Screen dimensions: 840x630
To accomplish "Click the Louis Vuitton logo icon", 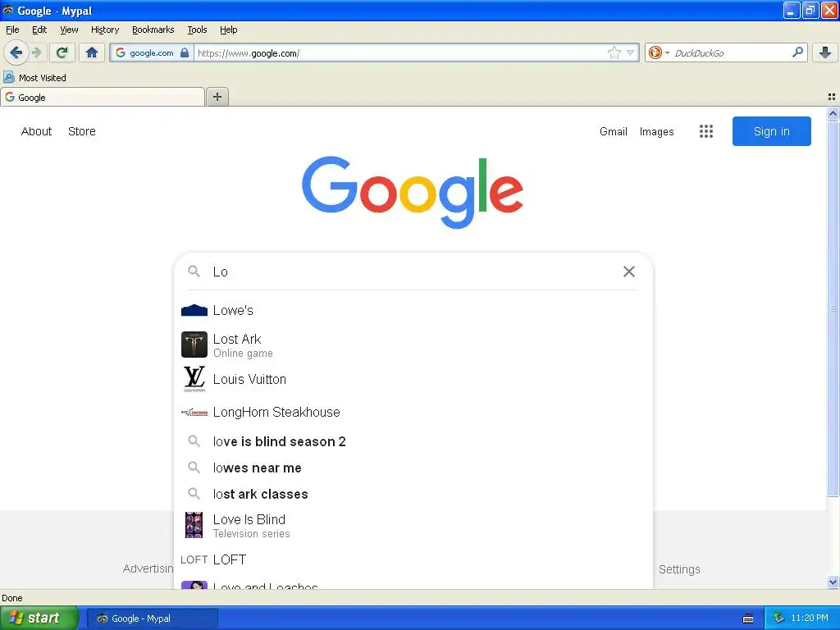I will (x=194, y=379).
